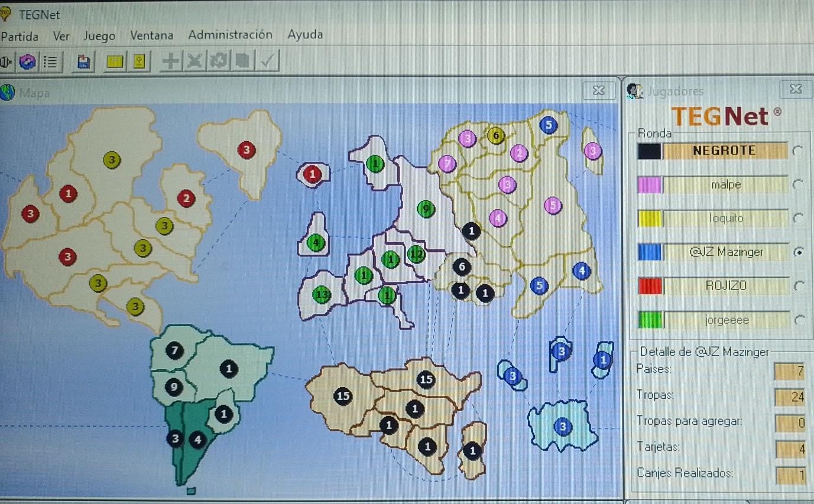
Task: Select the green 4 troop token
Action: pos(316,242)
